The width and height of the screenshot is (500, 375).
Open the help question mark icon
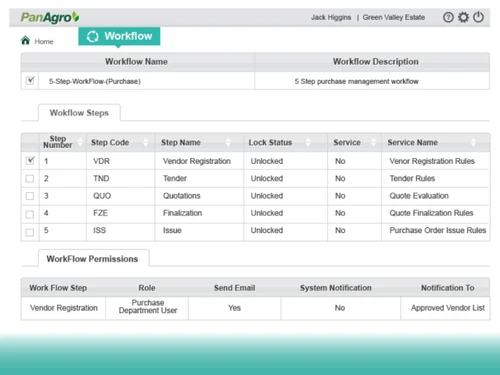448,17
